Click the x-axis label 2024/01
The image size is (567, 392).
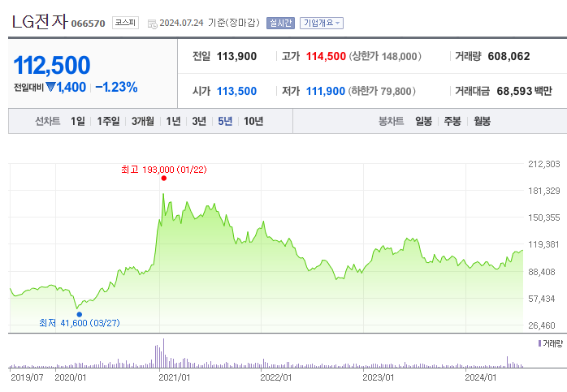pos(481,377)
